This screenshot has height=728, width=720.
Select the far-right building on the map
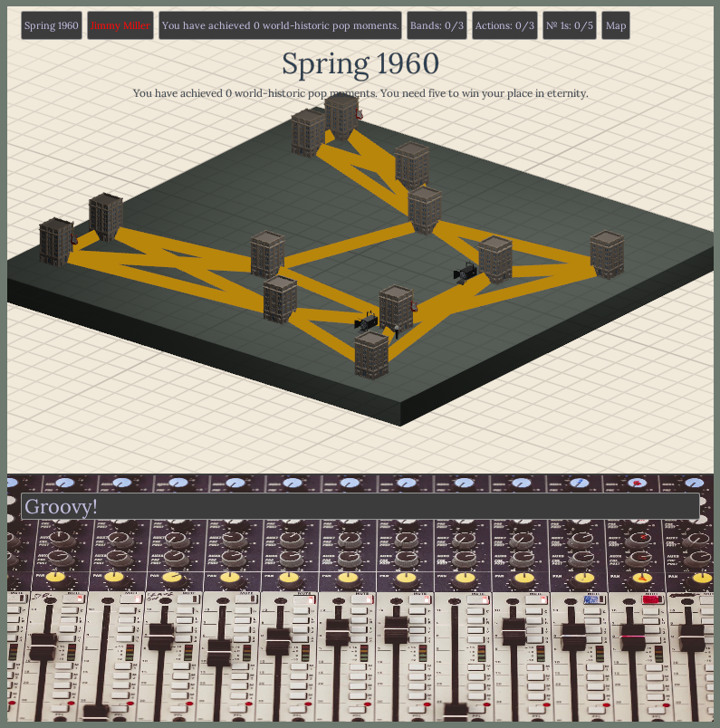(x=607, y=255)
